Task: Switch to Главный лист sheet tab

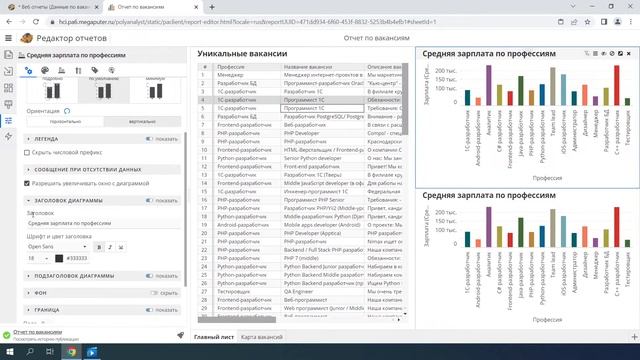Action: (x=214, y=337)
